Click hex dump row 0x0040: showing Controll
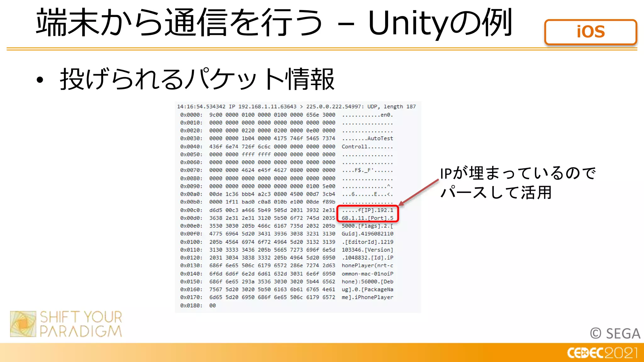Viewport: 644px width, 362px height. (x=286, y=146)
